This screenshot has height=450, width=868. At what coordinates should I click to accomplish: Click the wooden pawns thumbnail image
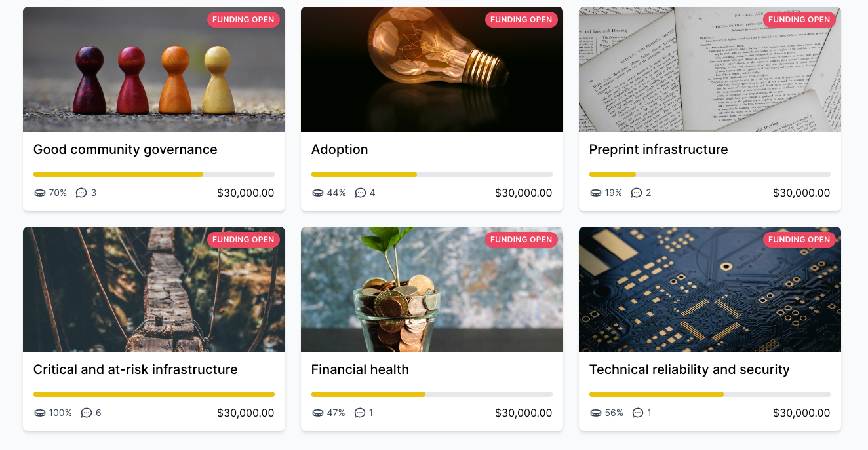click(x=154, y=69)
